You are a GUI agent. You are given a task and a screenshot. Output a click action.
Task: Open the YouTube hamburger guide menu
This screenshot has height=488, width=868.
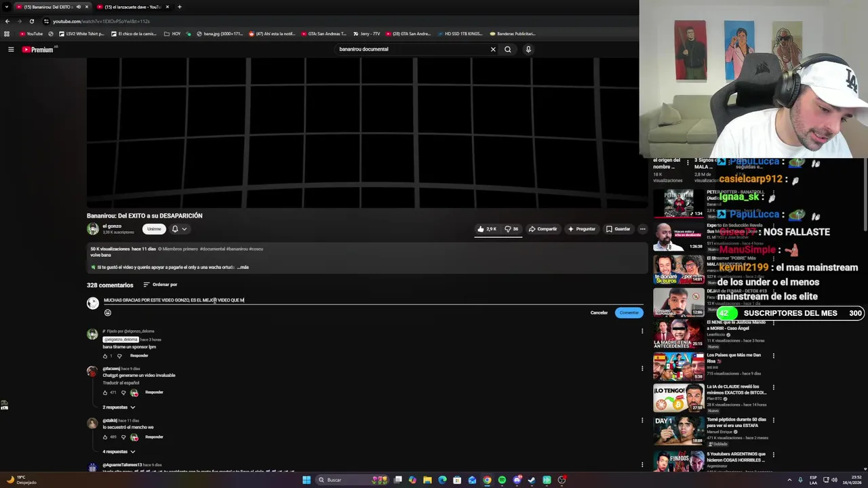point(11,49)
